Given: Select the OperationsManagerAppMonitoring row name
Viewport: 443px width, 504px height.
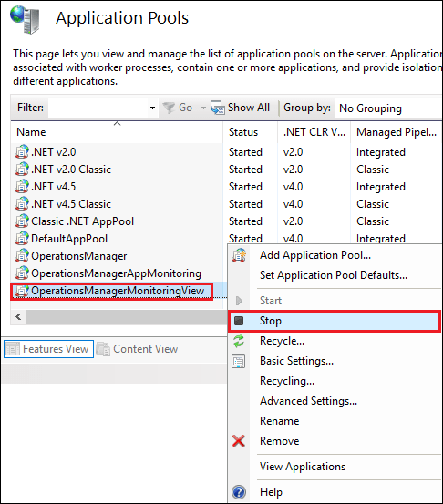Looking at the screenshot, I should (116, 273).
